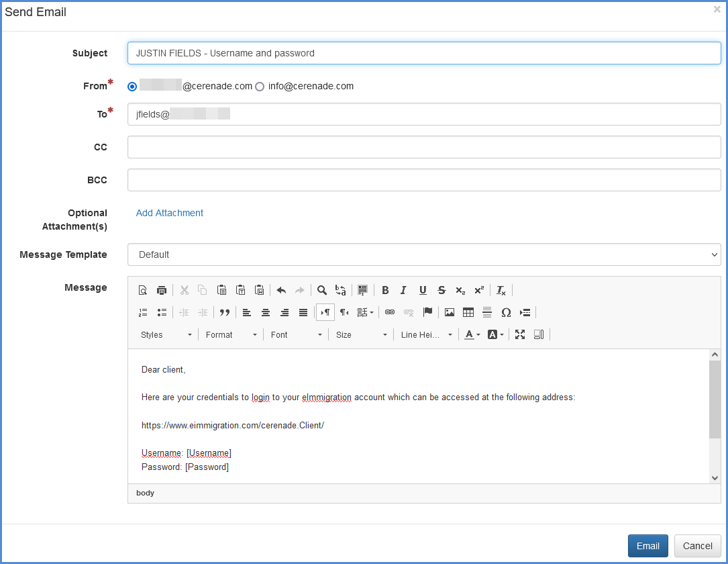The width and height of the screenshot is (728, 564).
Task: Apply strikethrough formatting
Action: (x=441, y=289)
